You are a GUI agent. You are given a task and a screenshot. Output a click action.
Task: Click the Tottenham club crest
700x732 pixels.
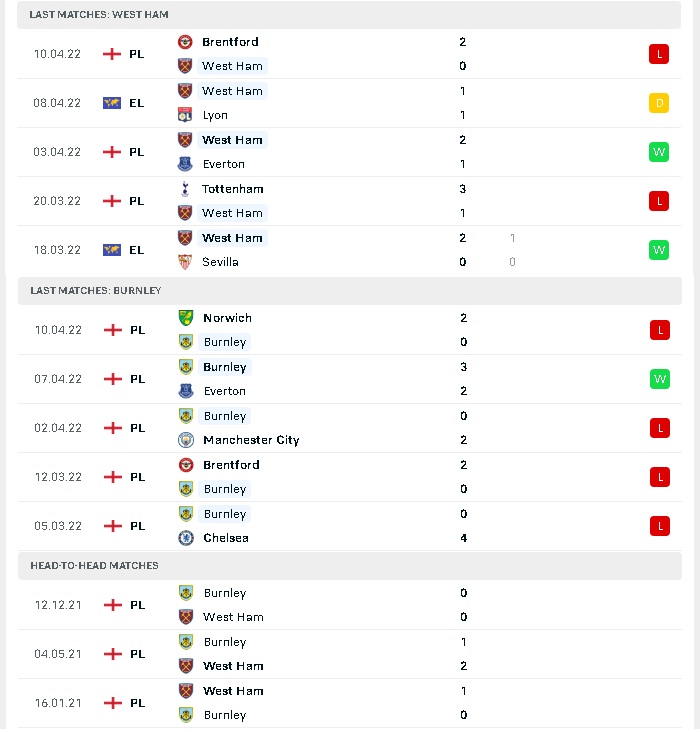click(185, 189)
